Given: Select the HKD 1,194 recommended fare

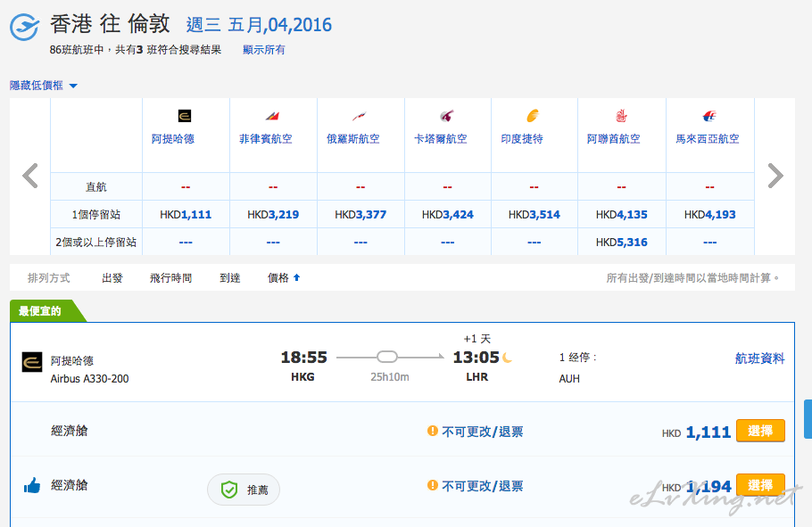Looking at the screenshot, I should (760, 485).
